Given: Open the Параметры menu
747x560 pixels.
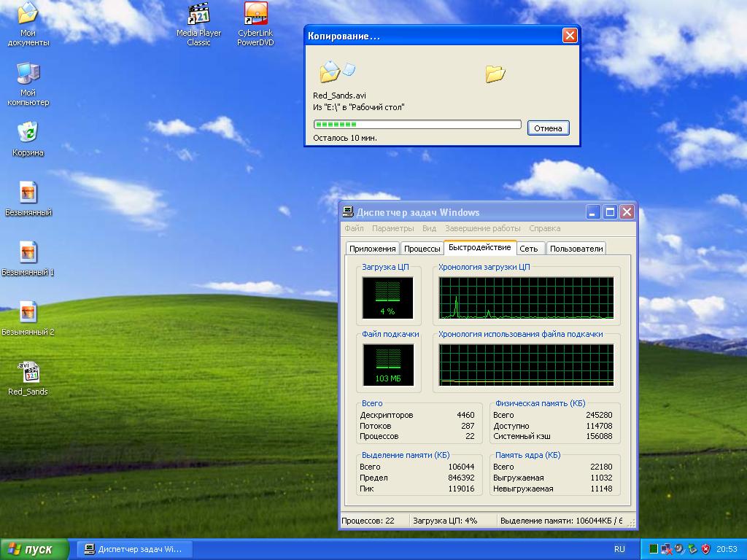Looking at the screenshot, I should (x=393, y=228).
